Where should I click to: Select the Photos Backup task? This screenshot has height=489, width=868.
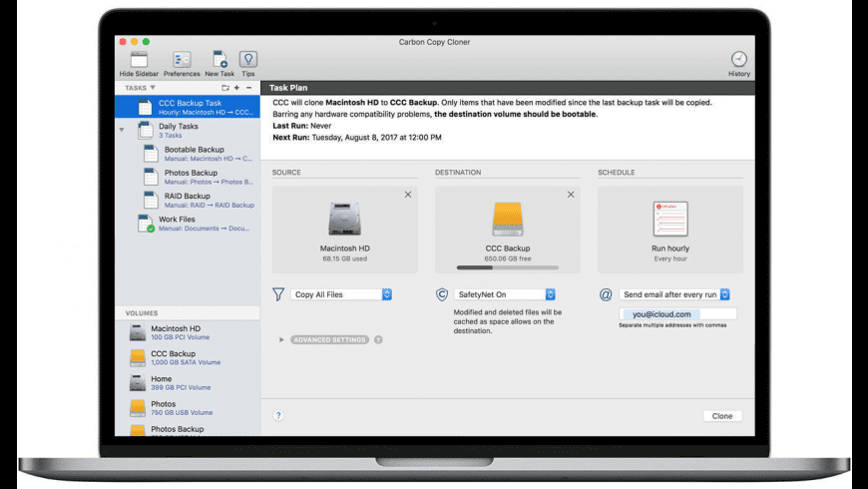click(188, 177)
